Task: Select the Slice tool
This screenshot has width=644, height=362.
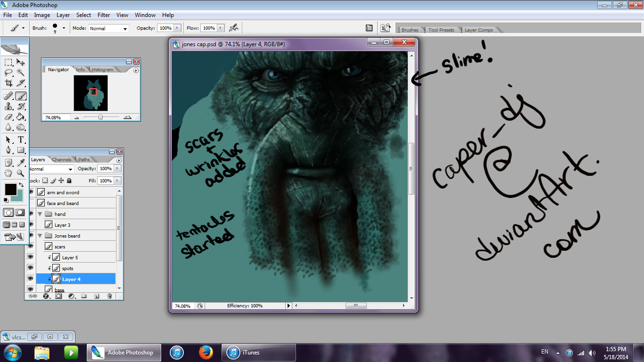Action: click(x=21, y=83)
